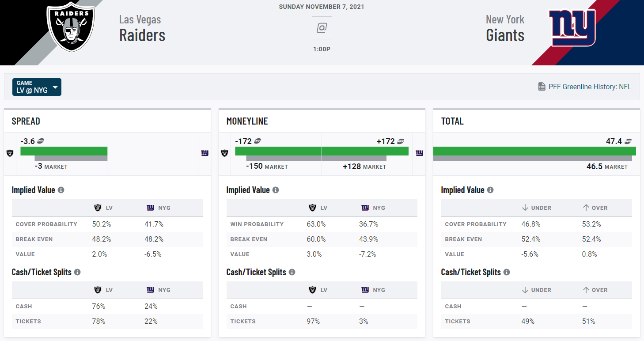Click the SPREAD panel heading
The image size is (644, 341).
pyautogui.click(x=26, y=121)
